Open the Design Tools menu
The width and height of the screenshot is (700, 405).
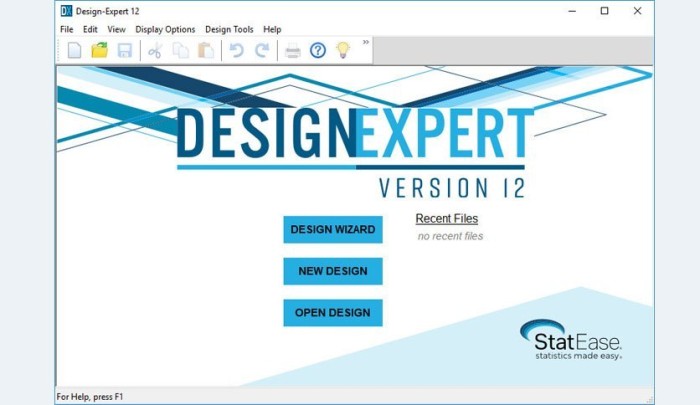pyautogui.click(x=229, y=29)
